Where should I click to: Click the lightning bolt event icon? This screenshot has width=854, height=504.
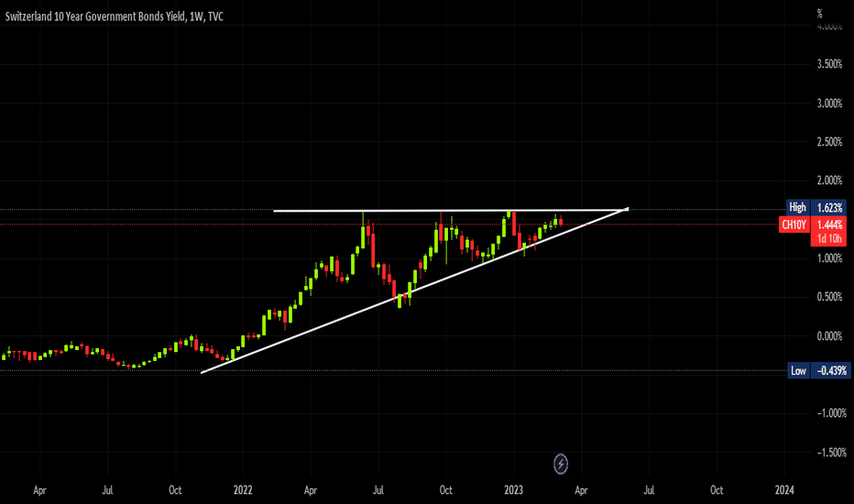[x=561, y=465]
